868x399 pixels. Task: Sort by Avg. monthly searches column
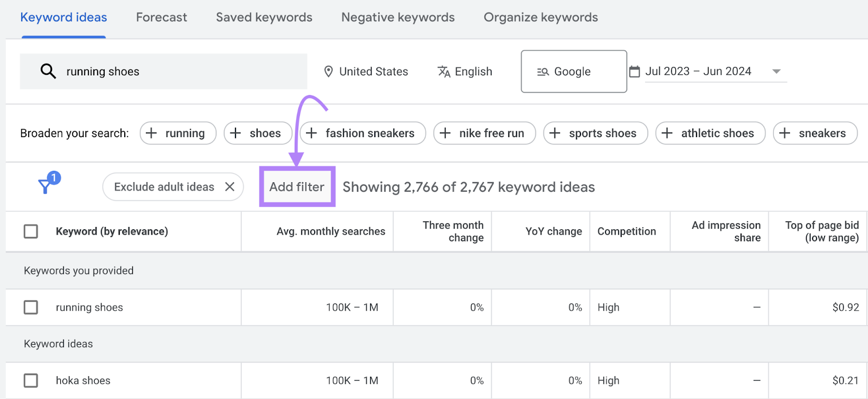coord(331,231)
